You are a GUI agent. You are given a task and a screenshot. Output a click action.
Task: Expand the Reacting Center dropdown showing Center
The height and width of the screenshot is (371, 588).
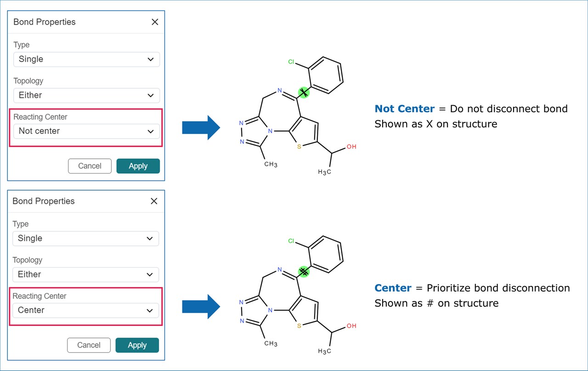[x=85, y=310]
